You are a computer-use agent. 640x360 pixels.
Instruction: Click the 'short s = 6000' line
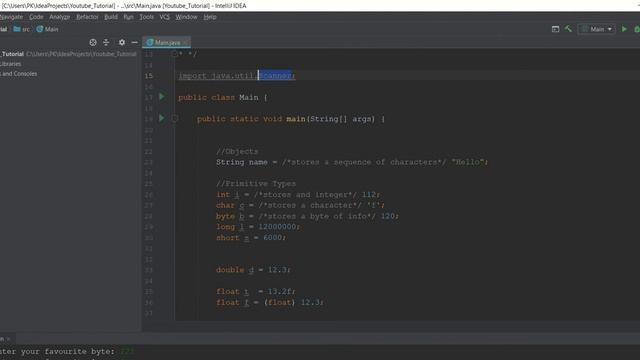[251, 238]
